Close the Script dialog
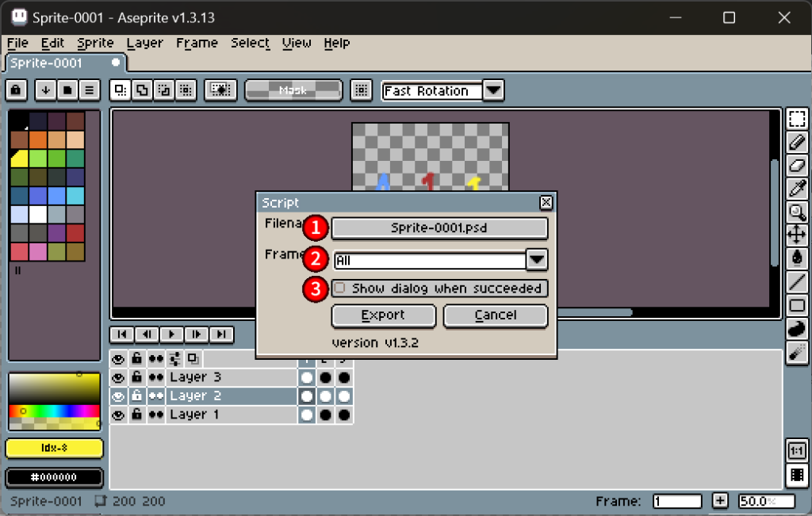812x516 pixels. (x=546, y=202)
